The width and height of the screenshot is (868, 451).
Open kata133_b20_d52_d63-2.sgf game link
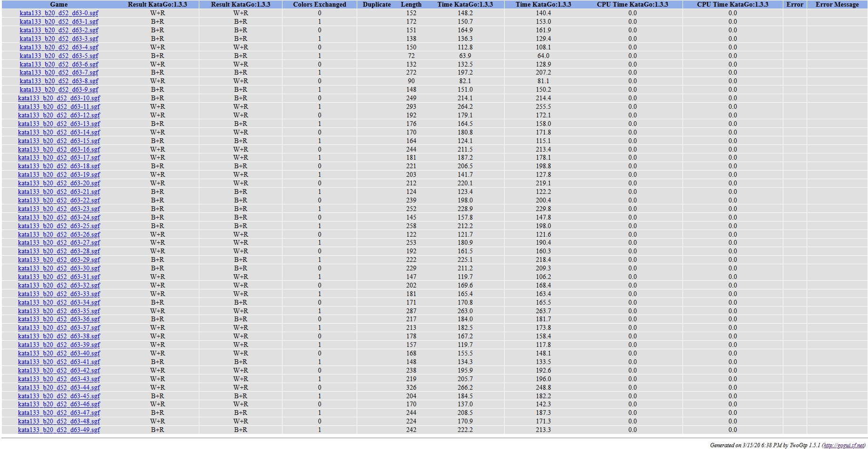tap(59, 30)
